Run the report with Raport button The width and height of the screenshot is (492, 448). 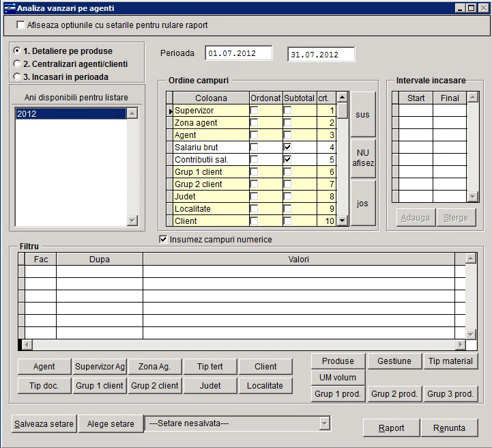point(391,428)
